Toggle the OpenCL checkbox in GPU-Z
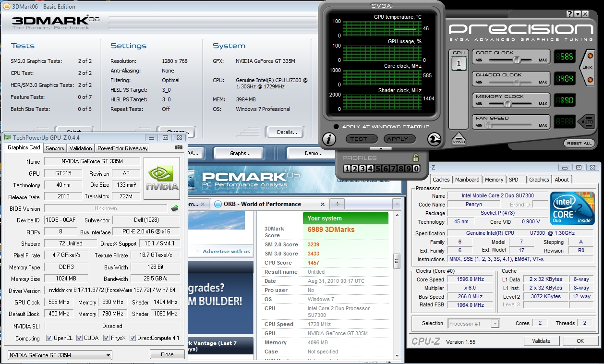 (49, 338)
